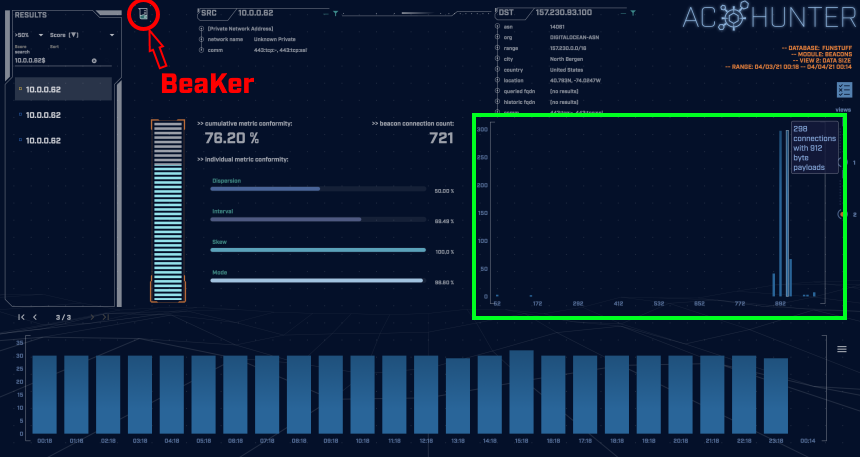Click the minus icon beside SRC filter
The image size is (860, 457).
326,13
